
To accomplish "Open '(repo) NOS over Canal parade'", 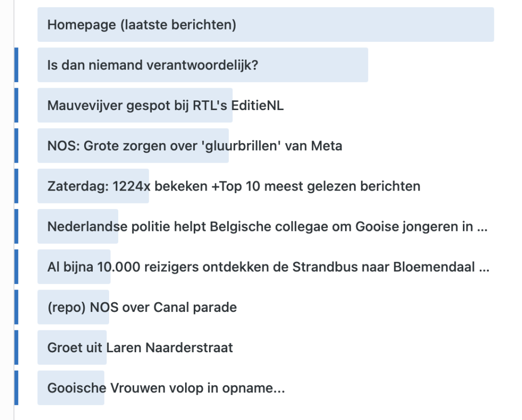I will pyautogui.click(x=142, y=307).
